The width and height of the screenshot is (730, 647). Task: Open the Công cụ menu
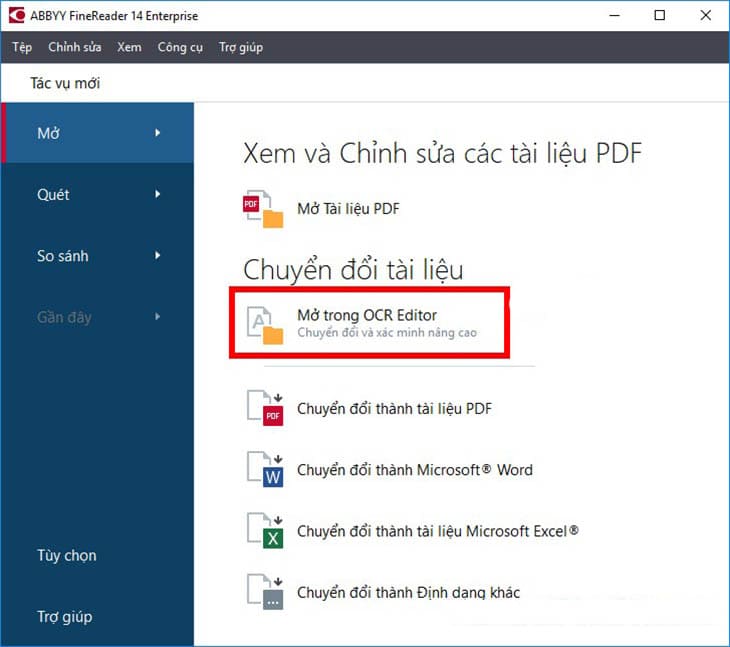(x=180, y=47)
